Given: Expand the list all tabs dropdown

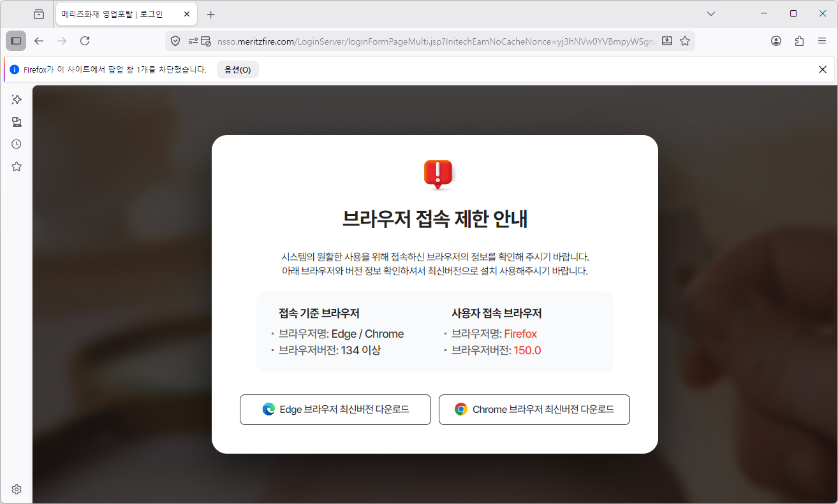Looking at the screenshot, I should coord(712,14).
